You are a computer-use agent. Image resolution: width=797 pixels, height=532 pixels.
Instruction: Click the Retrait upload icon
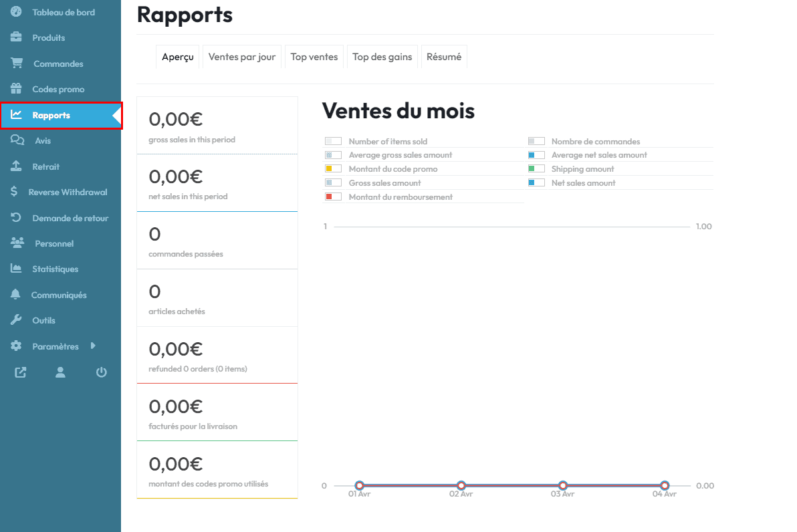pos(16,166)
